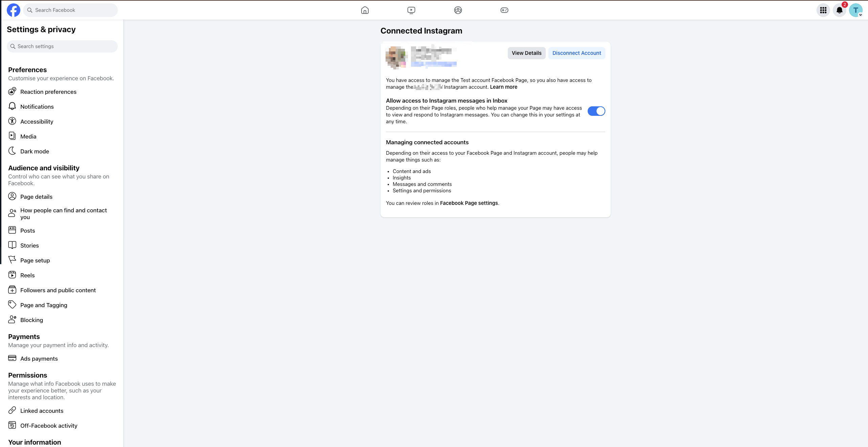Open How people can find and contact you

(62, 214)
